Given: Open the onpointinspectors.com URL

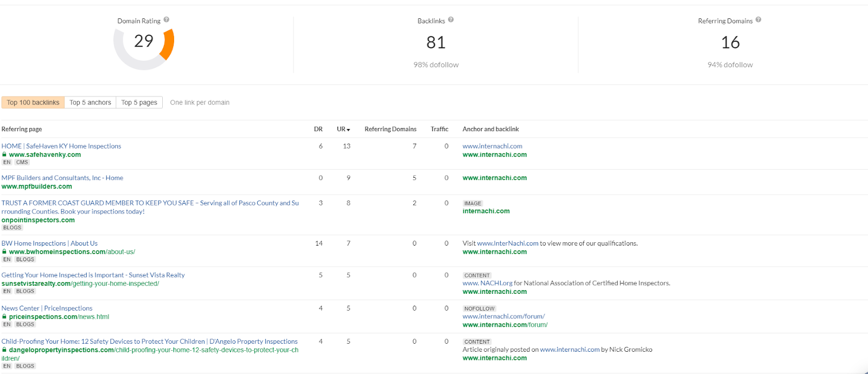Looking at the screenshot, I should 38,220.
